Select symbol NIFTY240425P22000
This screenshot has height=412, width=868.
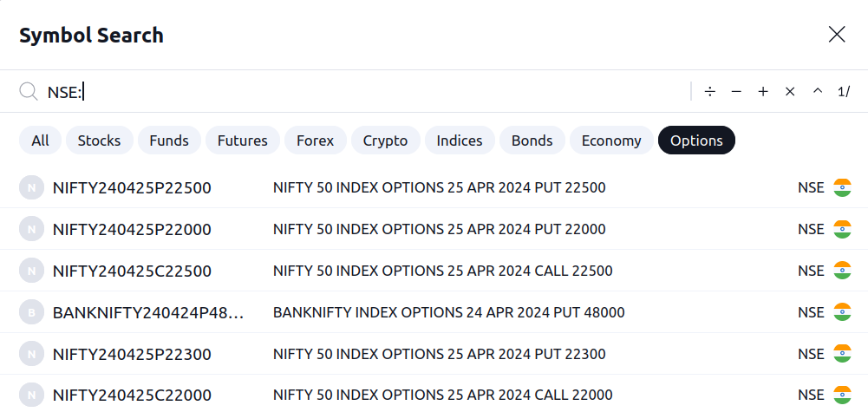pyautogui.click(x=132, y=229)
